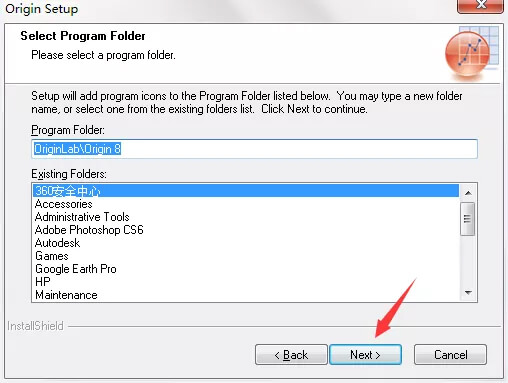This screenshot has height=383, width=508.
Task: Select the Maintenance folder
Action: [246, 295]
